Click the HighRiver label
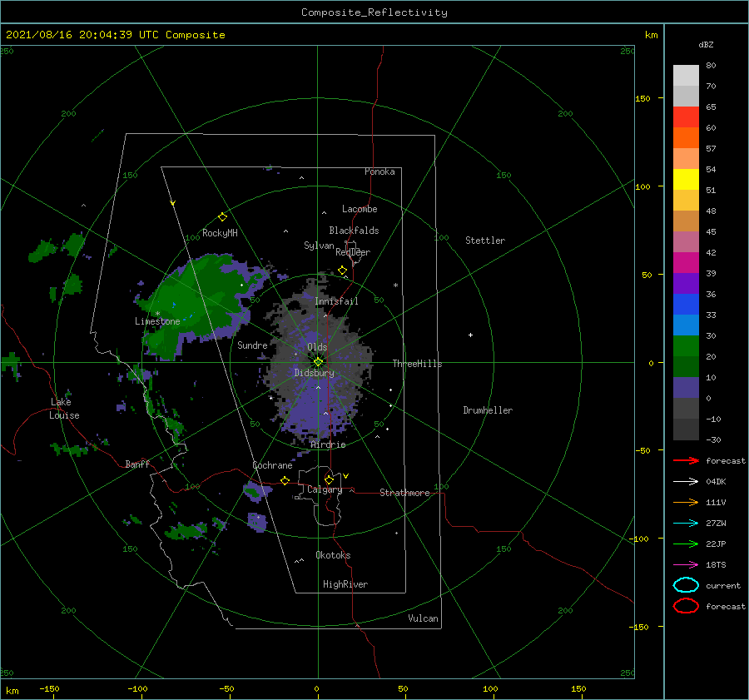Viewport: 749px width, 700px height. pyautogui.click(x=345, y=584)
